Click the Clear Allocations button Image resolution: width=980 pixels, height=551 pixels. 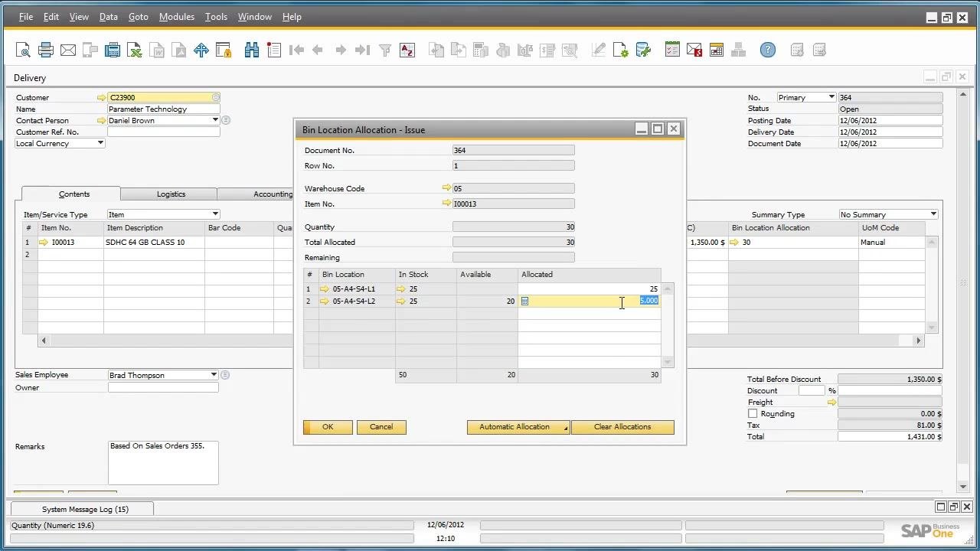tap(622, 427)
